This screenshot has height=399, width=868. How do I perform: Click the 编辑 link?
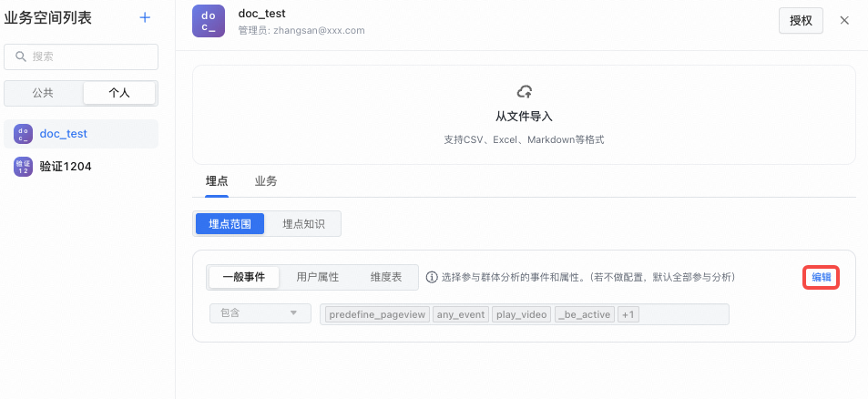click(x=822, y=277)
